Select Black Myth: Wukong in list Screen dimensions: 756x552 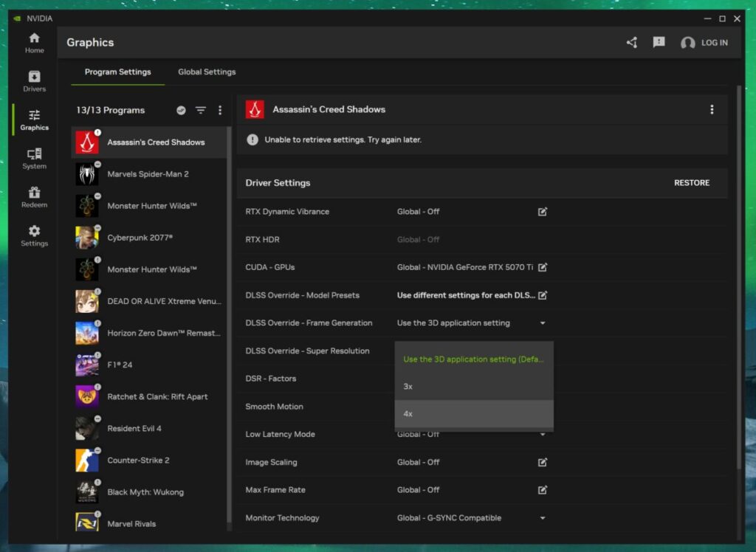pos(149,492)
